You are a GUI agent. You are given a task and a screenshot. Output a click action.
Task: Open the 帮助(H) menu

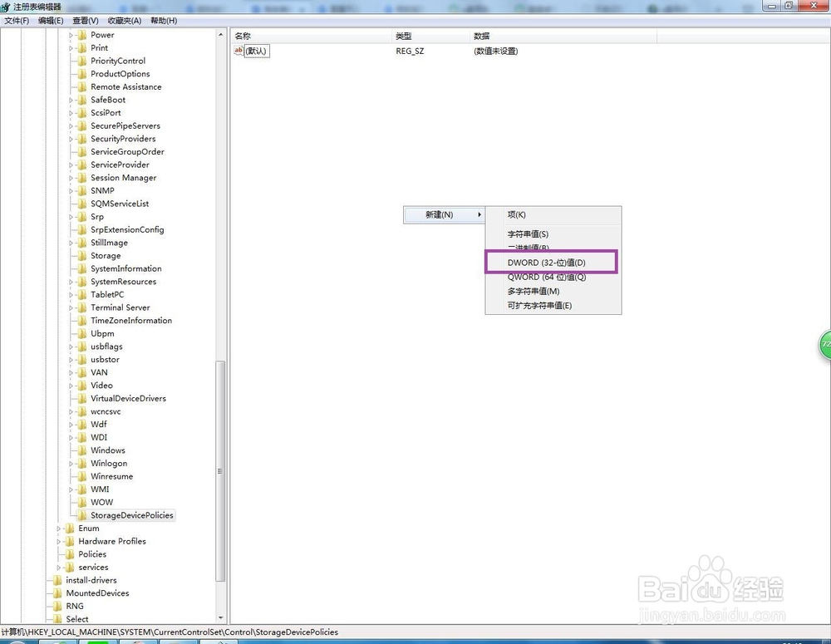tap(164, 21)
